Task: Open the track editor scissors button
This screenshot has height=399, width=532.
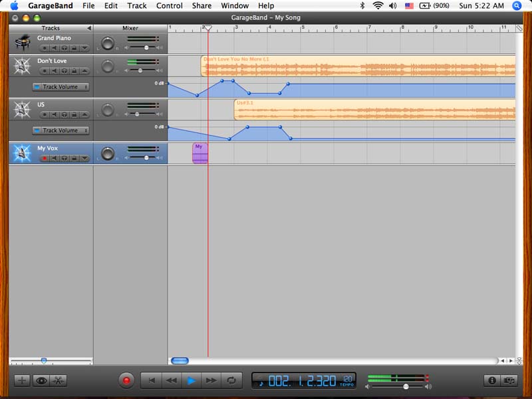Action: click(59, 380)
